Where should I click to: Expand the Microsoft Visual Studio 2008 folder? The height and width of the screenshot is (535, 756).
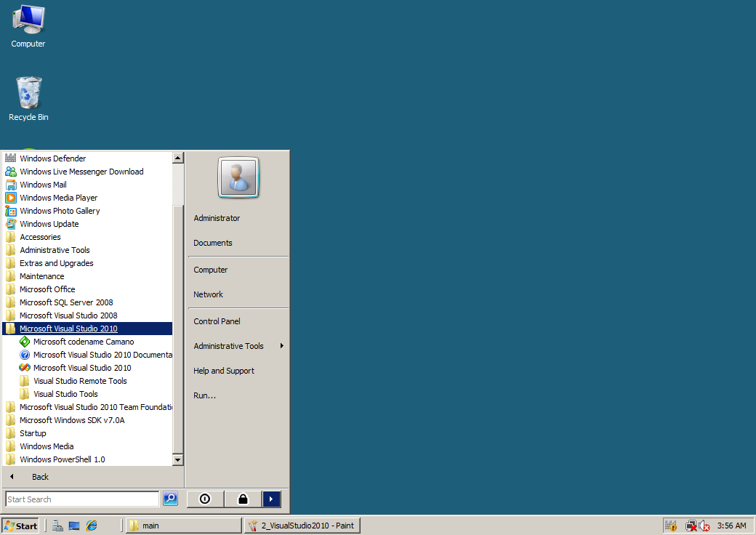pos(87,315)
